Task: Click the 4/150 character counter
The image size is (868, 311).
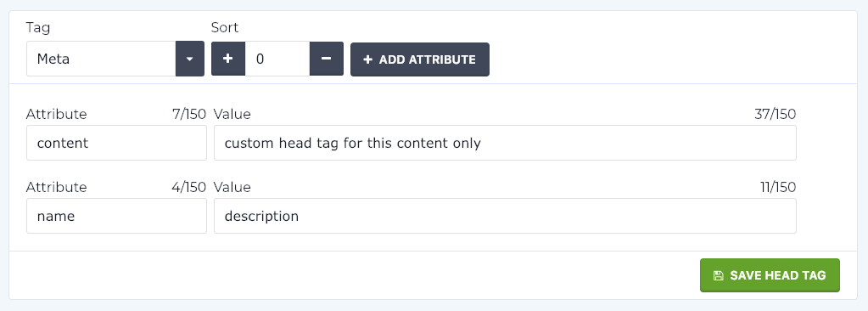Action: coord(188,188)
